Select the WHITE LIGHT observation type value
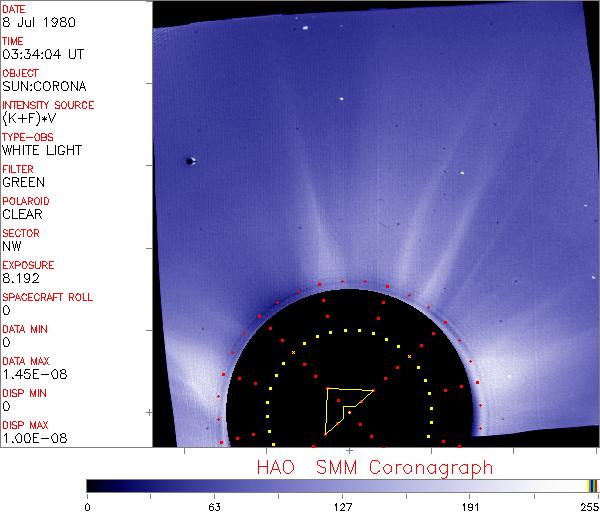600x512 pixels. [42, 150]
